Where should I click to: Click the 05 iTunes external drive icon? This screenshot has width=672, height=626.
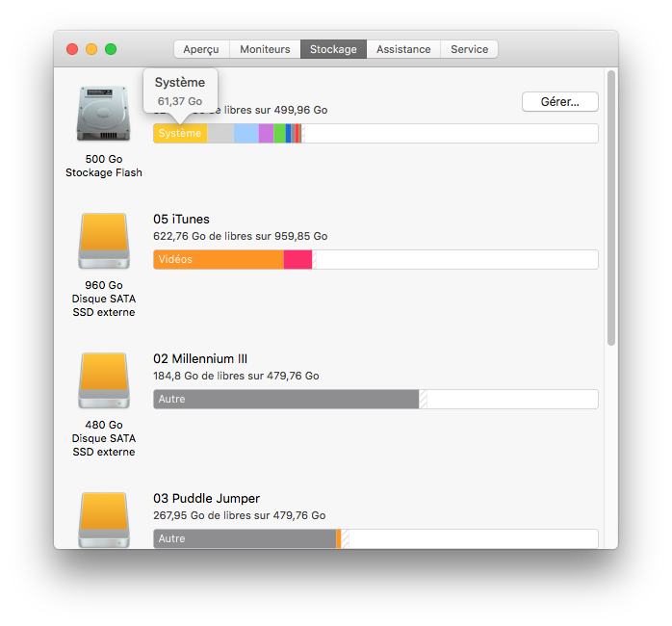pyautogui.click(x=104, y=241)
